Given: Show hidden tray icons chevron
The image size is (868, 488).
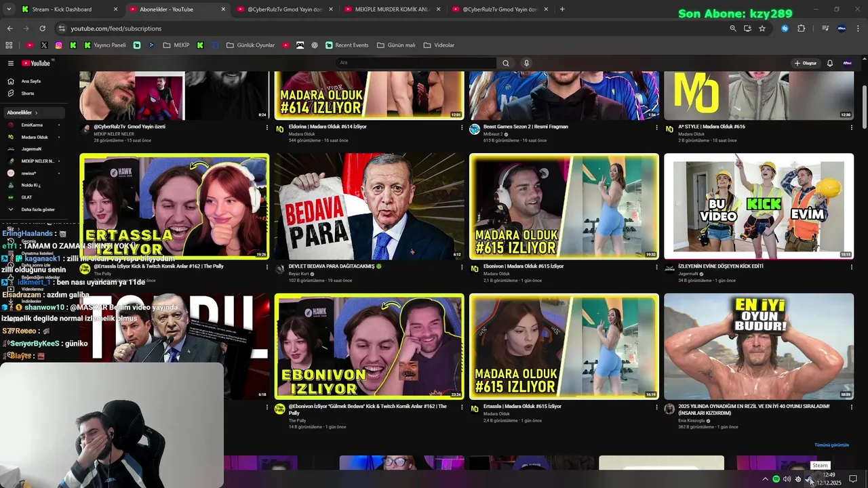Looking at the screenshot, I should pyautogui.click(x=766, y=479).
